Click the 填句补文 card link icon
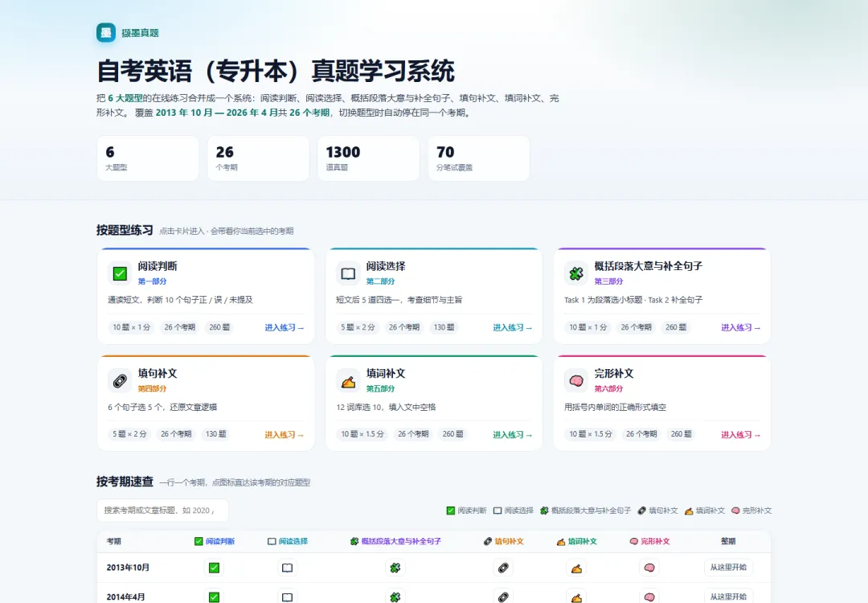The height and width of the screenshot is (603, 868). (x=120, y=380)
